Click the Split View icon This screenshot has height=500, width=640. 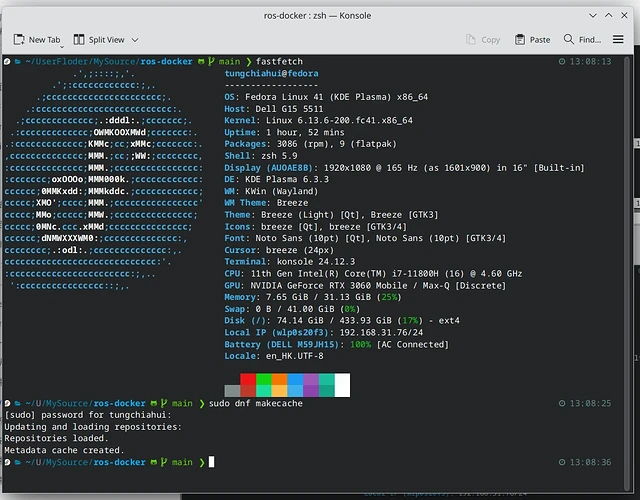coord(79,40)
